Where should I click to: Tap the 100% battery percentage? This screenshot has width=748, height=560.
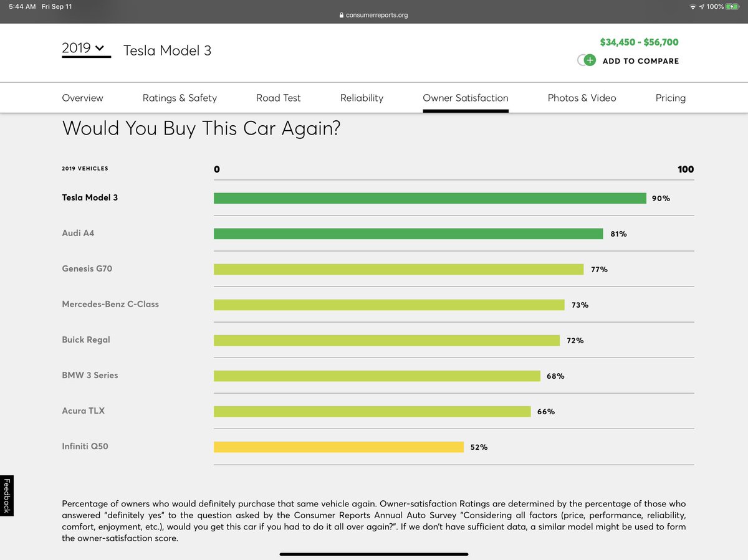(715, 6)
